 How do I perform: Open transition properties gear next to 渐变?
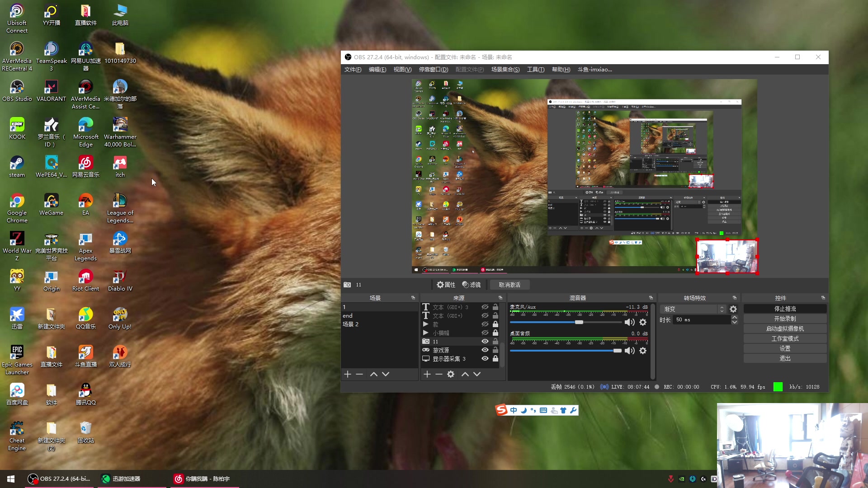[x=733, y=309]
